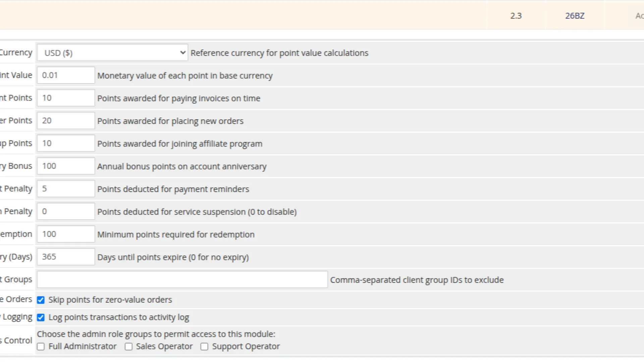Click the annual anniversary bonus points field
This screenshot has height=362, width=644.
66,166
